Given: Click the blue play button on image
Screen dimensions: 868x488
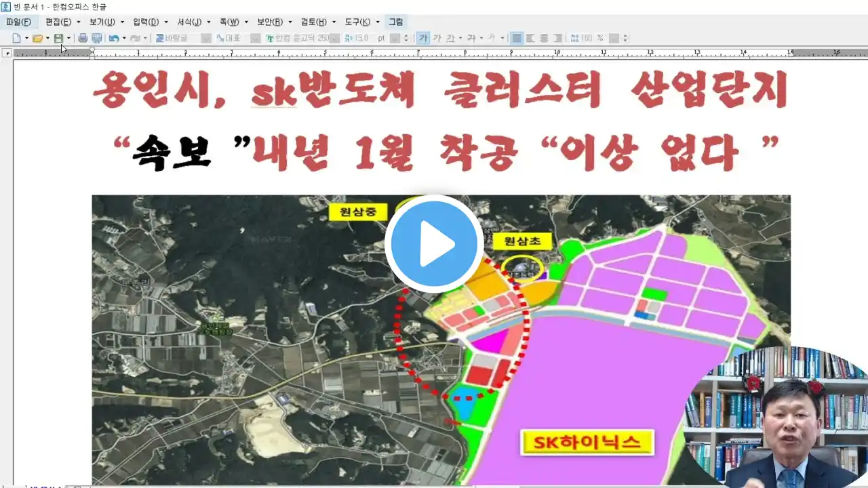Looking at the screenshot, I should click(434, 243).
